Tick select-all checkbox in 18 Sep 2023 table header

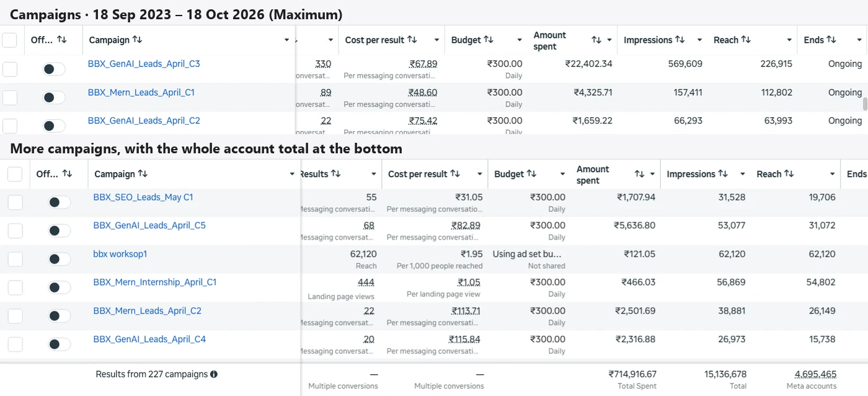pos(9,40)
